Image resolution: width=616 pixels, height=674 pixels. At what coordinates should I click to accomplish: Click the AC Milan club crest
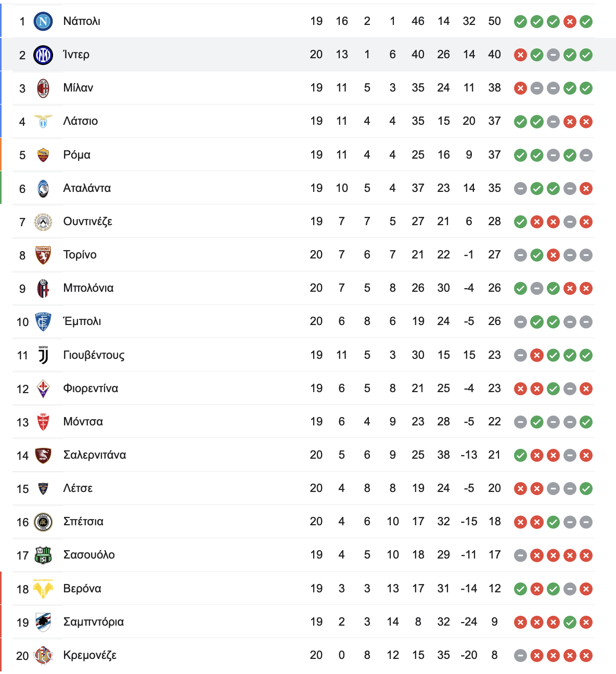tap(43, 88)
